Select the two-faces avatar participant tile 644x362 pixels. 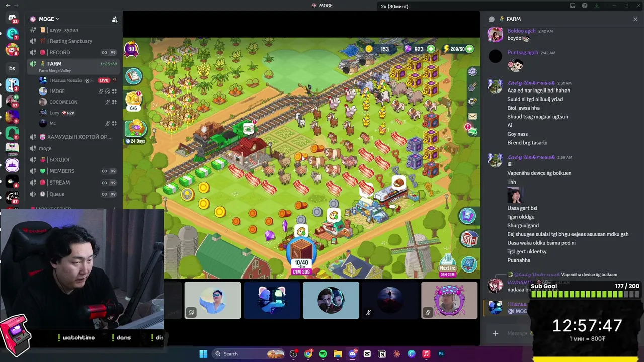pos(331,300)
